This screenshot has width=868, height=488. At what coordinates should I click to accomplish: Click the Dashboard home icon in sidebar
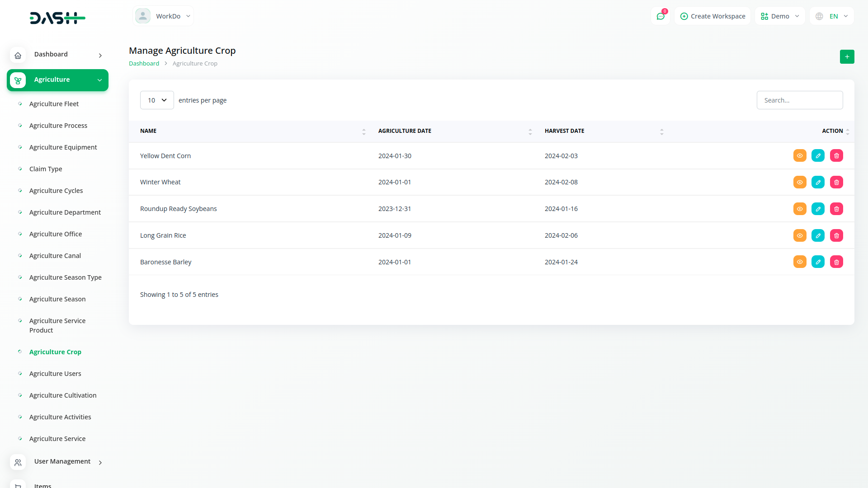point(18,55)
